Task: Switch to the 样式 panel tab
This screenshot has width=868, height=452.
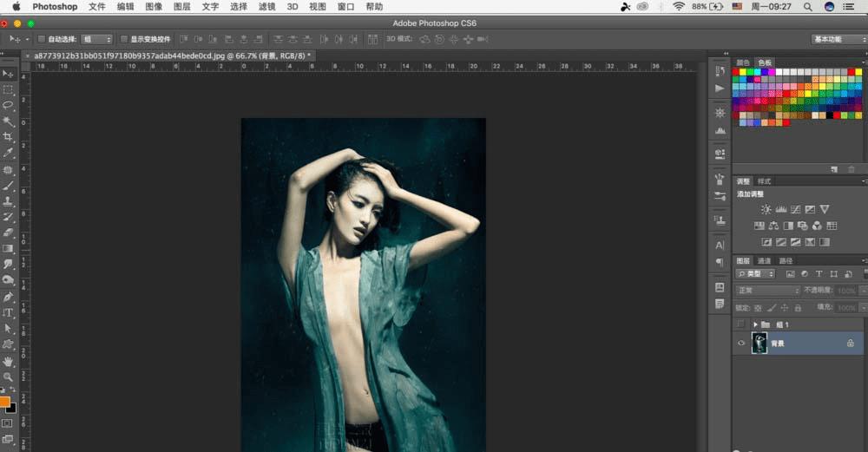Action: click(x=764, y=181)
